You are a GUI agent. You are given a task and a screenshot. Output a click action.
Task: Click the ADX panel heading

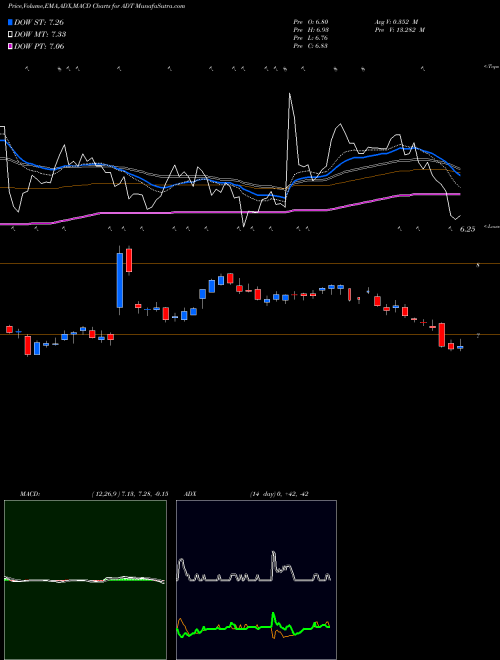pos(190,494)
